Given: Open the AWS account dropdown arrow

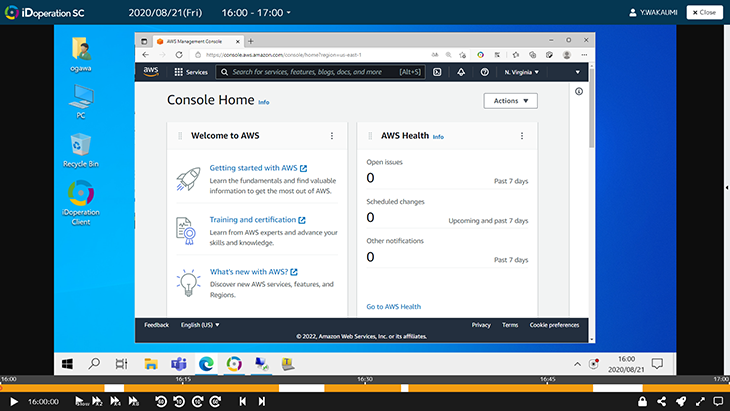Looking at the screenshot, I should tap(577, 72).
